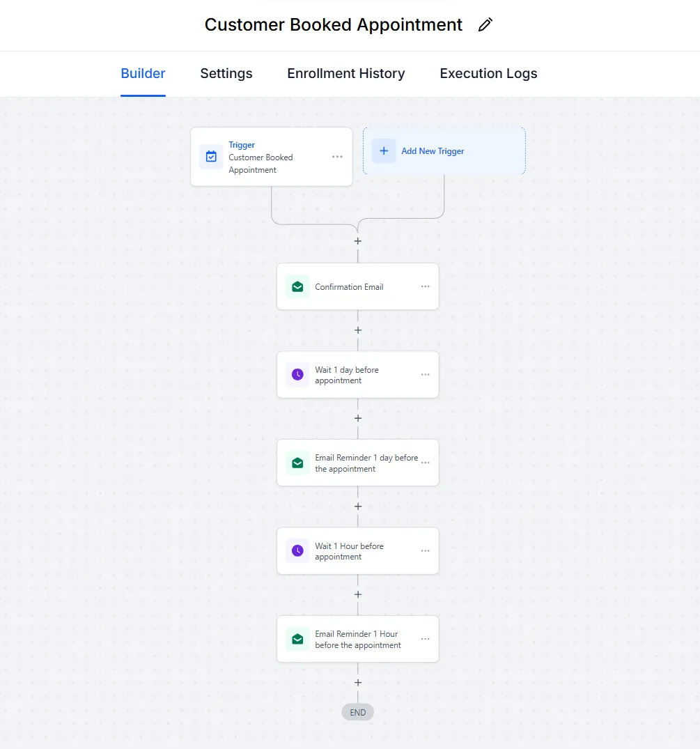Open three-dot menu on Email Reminder 1 Hour

click(x=425, y=639)
